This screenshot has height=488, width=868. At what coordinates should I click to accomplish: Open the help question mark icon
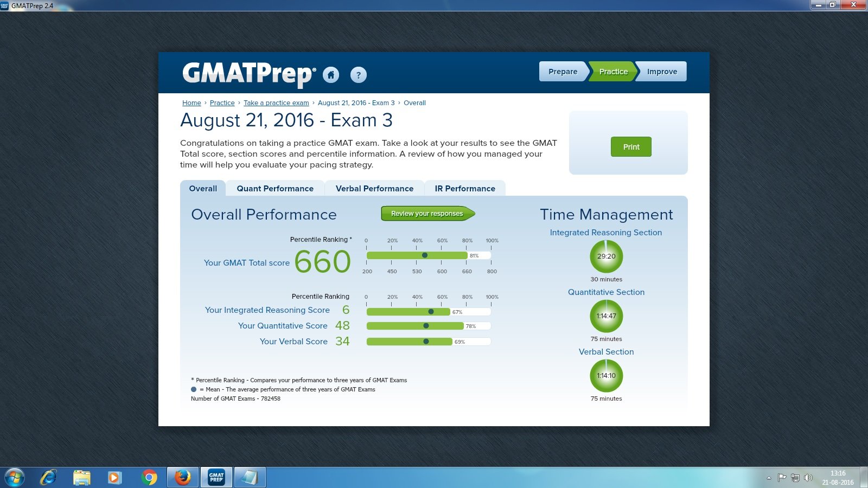(358, 75)
